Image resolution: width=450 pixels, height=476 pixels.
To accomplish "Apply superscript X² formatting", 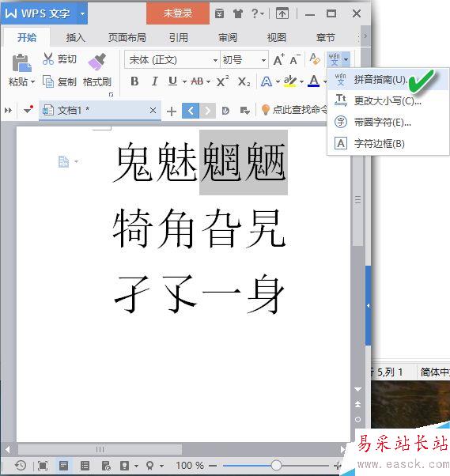I will 222,81.
